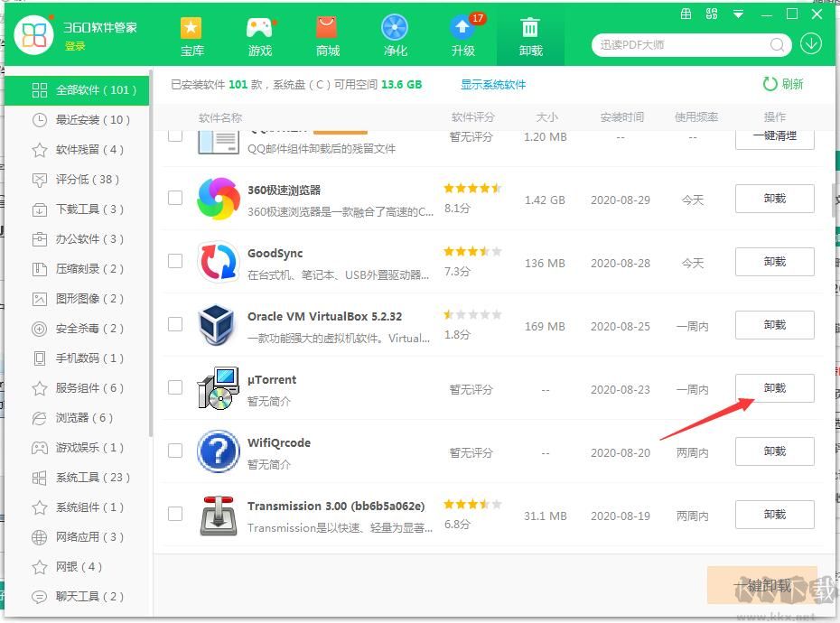The image size is (840, 623).
Task: Tick the checkbox for 360极速浏览器
Action: (x=175, y=198)
